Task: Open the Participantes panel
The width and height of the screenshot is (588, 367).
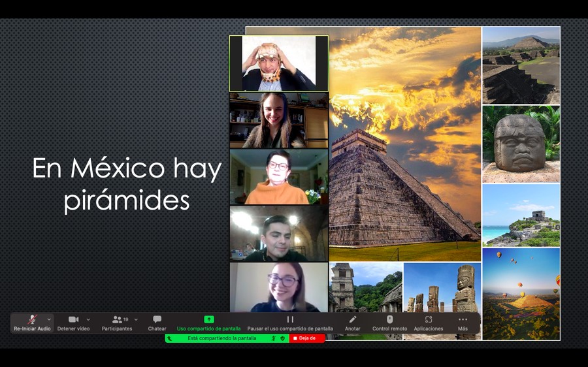Action: pyautogui.click(x=117, y=319)
